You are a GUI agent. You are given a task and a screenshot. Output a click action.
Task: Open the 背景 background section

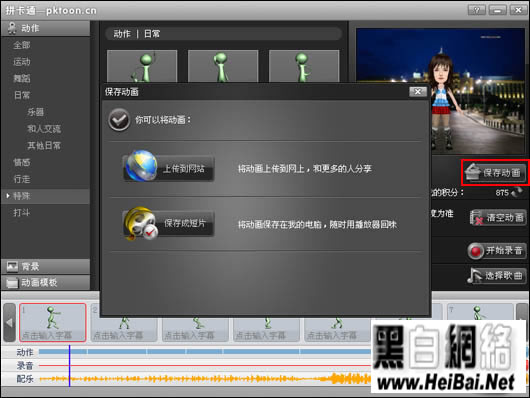[x=46, y=266]
